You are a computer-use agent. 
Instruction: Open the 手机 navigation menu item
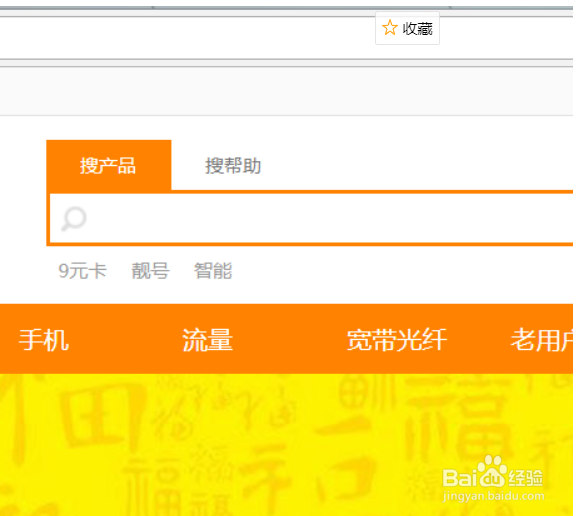44,340
